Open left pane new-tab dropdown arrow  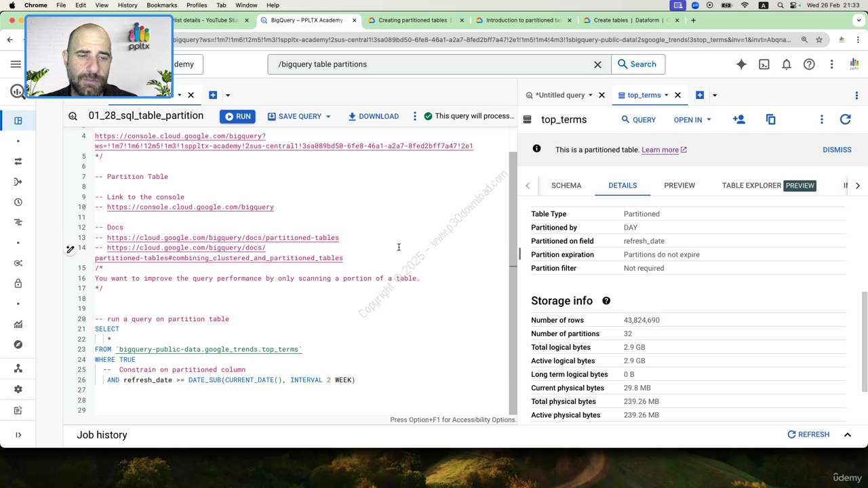[x=228, y=95]
